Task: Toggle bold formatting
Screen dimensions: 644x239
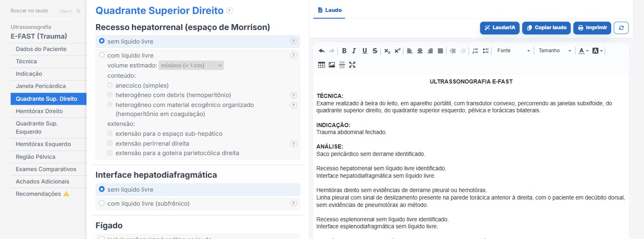Action: 344,51
